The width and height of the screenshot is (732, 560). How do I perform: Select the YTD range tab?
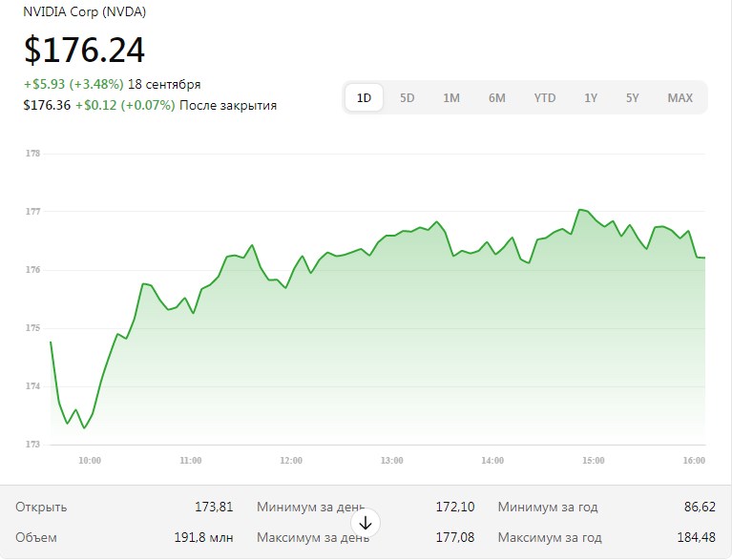tap(545, 98)
